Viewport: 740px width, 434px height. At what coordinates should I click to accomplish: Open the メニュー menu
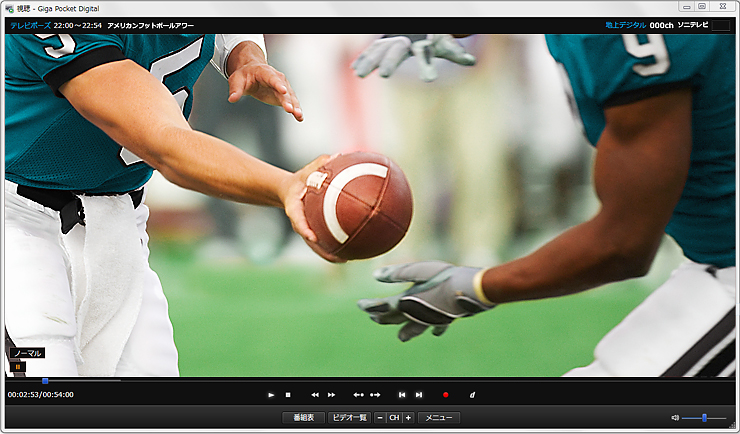coord(439,417)
